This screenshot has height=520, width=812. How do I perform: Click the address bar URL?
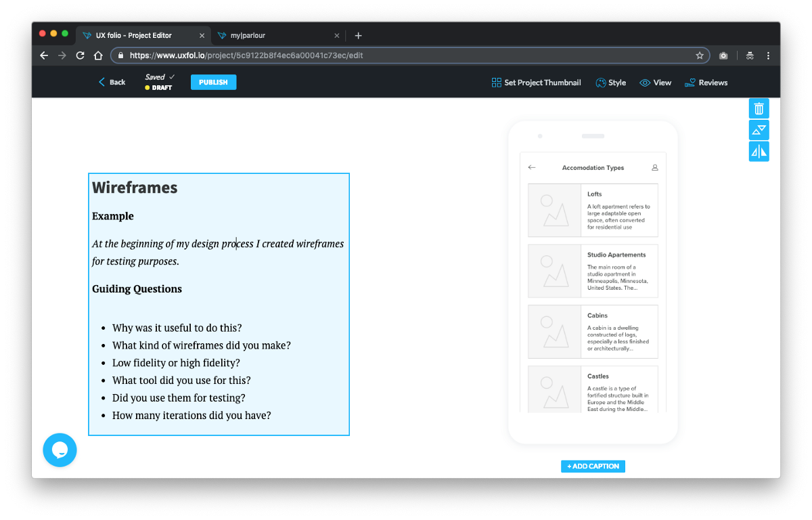tap(246, 56)
